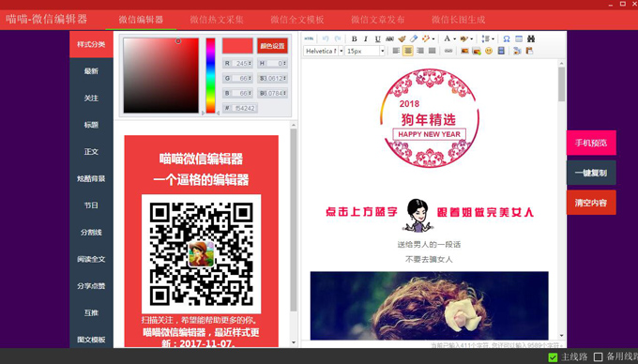Insert a hyperlink with the link icon

tap(448, 51)
